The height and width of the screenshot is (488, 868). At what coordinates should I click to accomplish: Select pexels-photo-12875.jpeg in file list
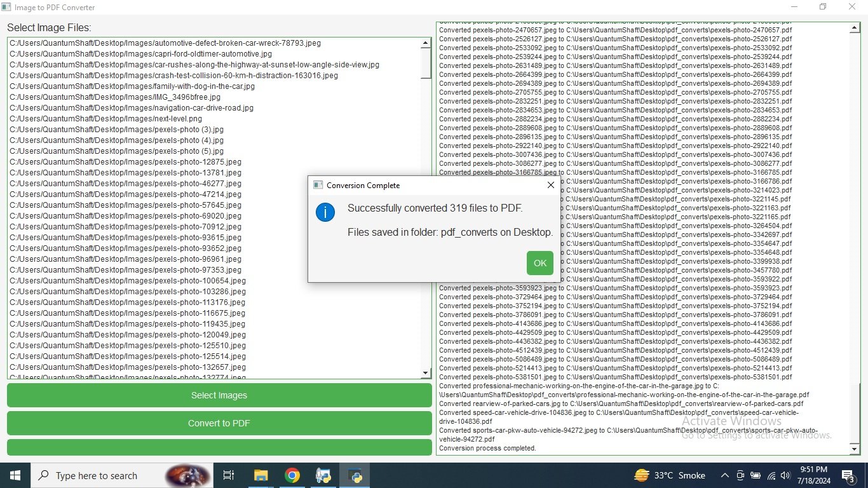pyautogui.click(x=125, y=162)
